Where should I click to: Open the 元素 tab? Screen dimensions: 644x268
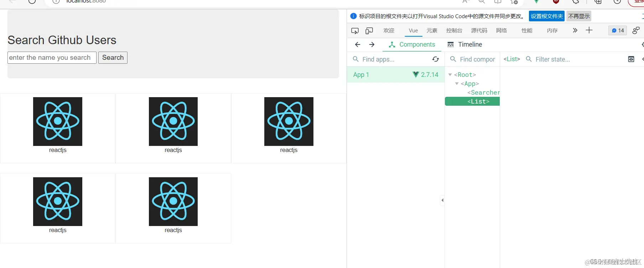pyautogui.click(x=432, y=31)
